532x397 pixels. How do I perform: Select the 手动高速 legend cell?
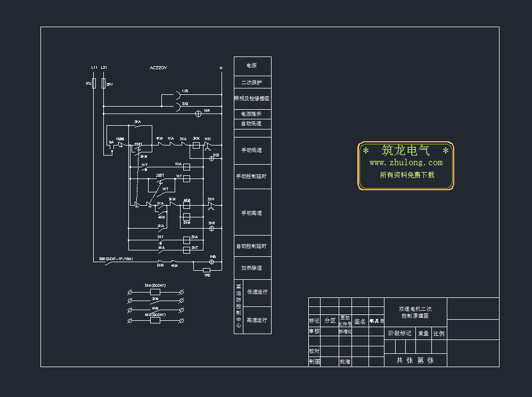coord(252,213)
